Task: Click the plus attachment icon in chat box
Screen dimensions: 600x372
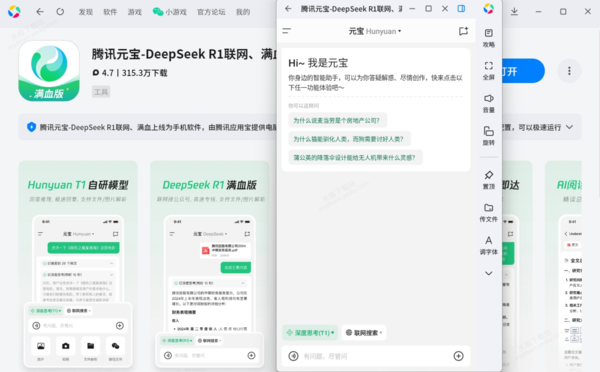Action: tap(458, 356)
